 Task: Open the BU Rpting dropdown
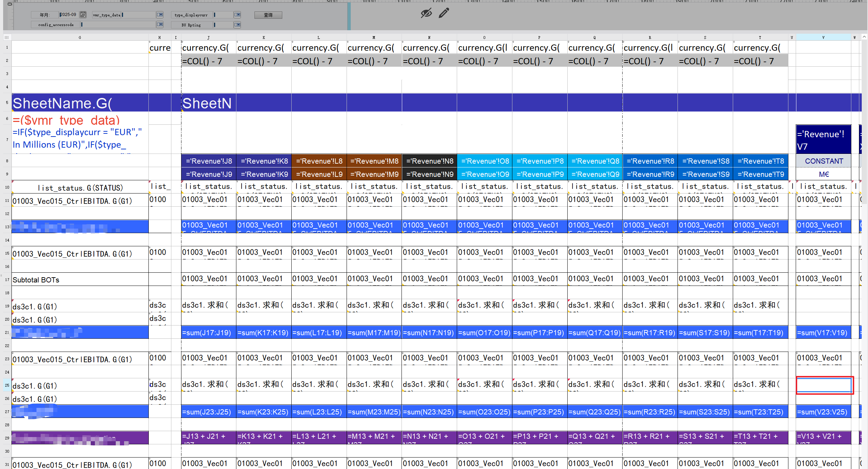coord(237,24)
